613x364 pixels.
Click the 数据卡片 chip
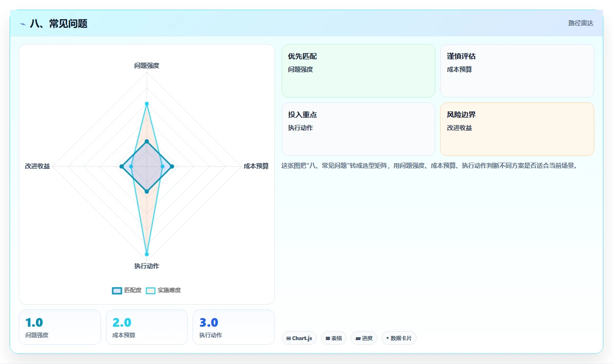click(399, 338)
